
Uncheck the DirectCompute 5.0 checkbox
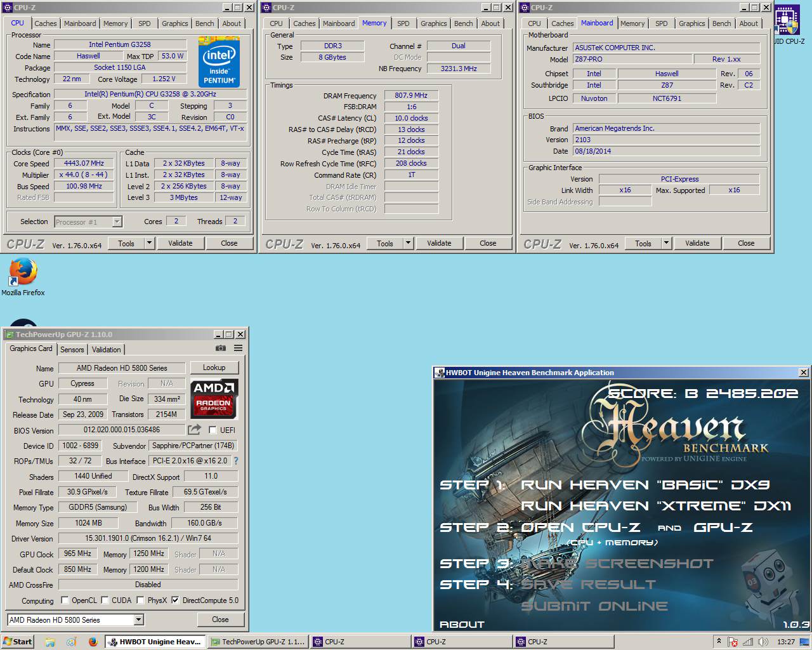tap(176, 600)
